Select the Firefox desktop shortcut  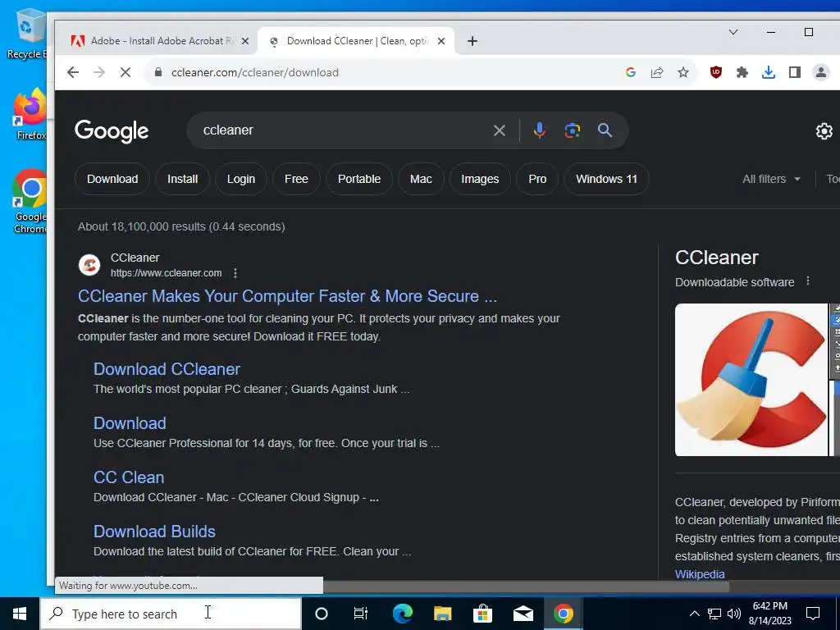[30, 114]
